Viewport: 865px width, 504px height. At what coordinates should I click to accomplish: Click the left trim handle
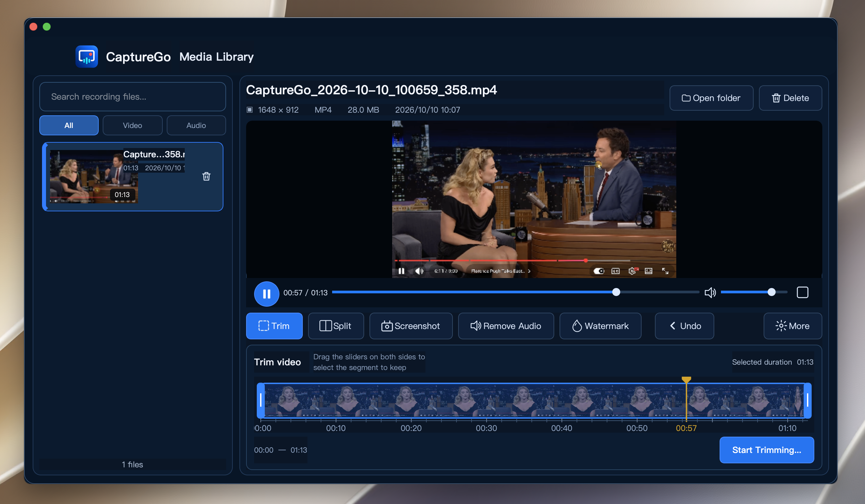261,400
